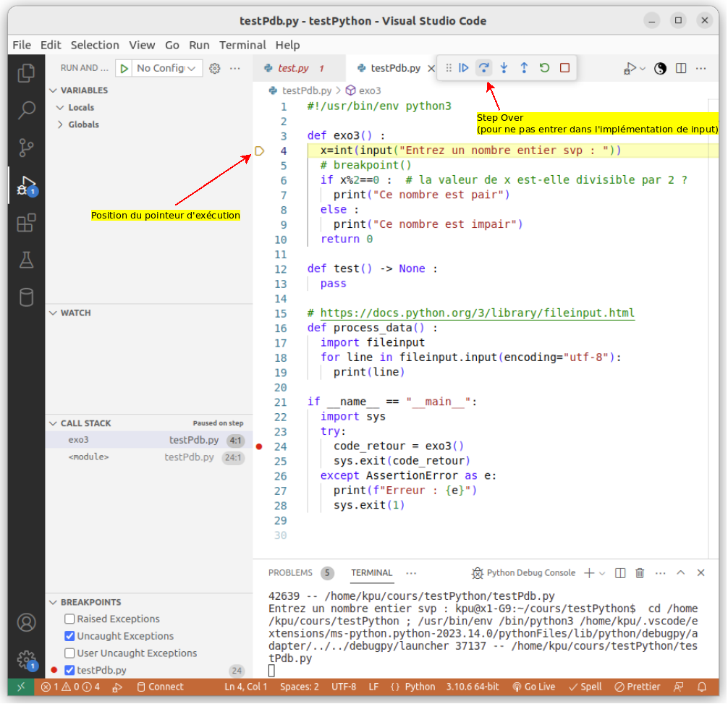728x704 pixels.
Task: Open the new terminal launch profile dropdown
Action: click(x=603, y=574)
